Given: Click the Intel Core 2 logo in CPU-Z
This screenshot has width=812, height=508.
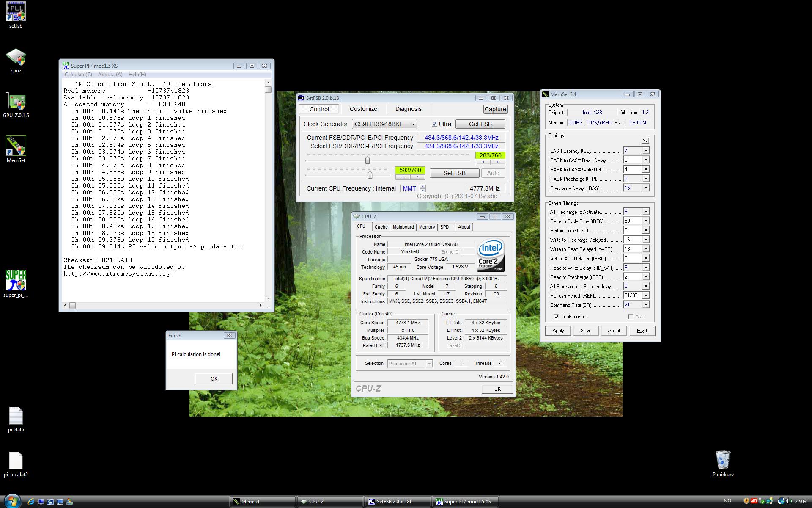Looking at the screenshot, I should [x=491, y=256].
